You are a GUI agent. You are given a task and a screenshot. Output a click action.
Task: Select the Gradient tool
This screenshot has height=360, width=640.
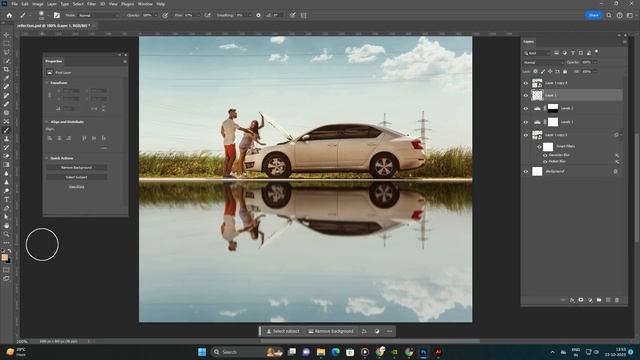6,164
